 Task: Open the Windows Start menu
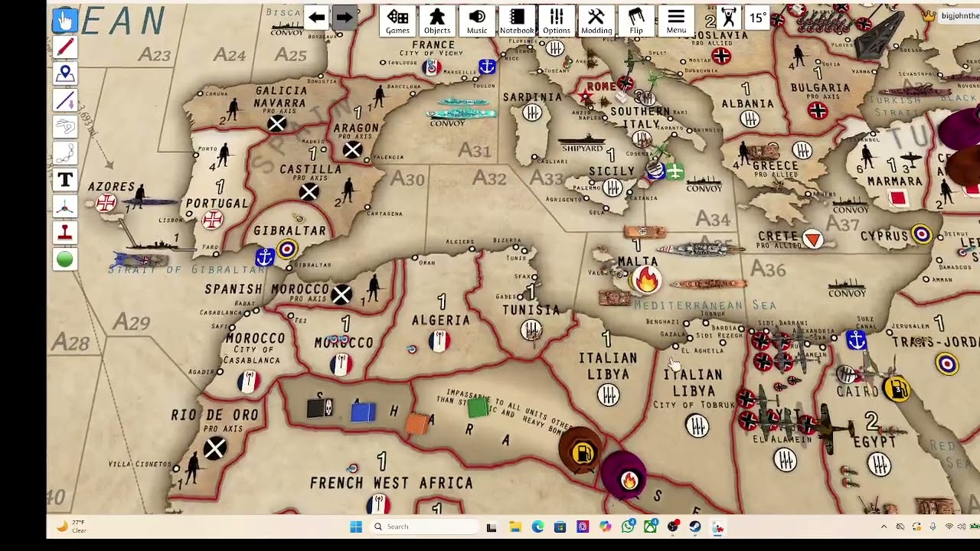click(356, 527)
